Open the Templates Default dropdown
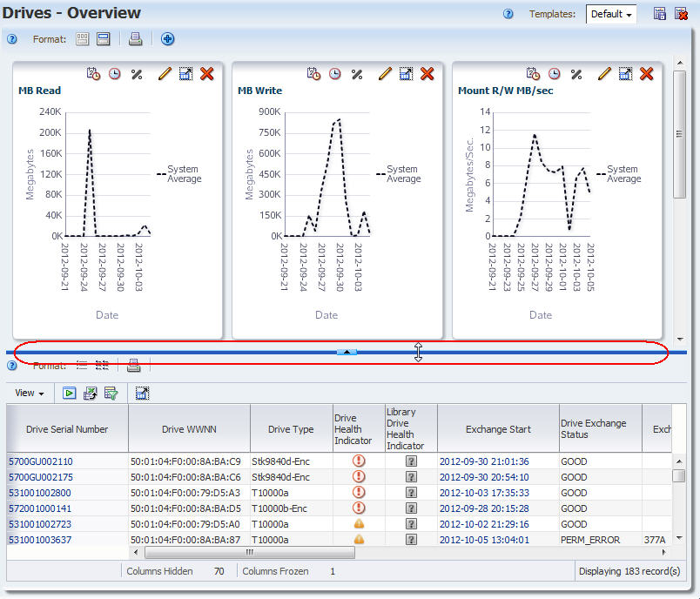This screenshot has width=700, height=599. click(x=612, y=14)
